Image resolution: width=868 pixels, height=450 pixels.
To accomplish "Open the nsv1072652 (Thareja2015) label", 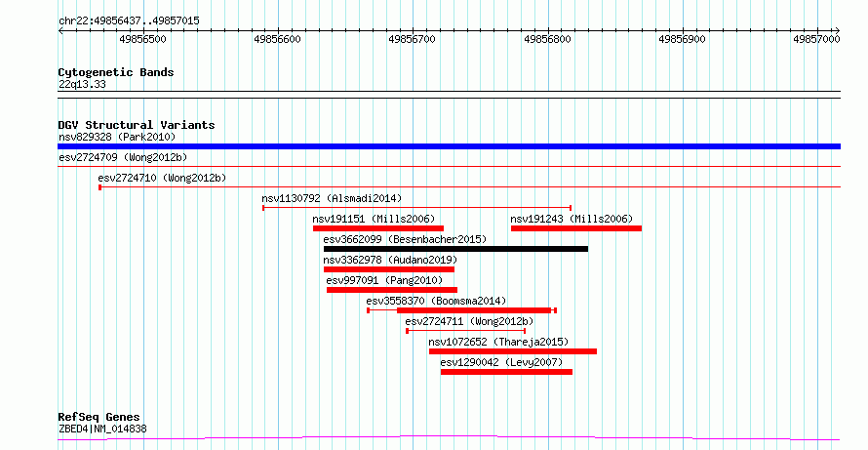I will click(498, 342).
